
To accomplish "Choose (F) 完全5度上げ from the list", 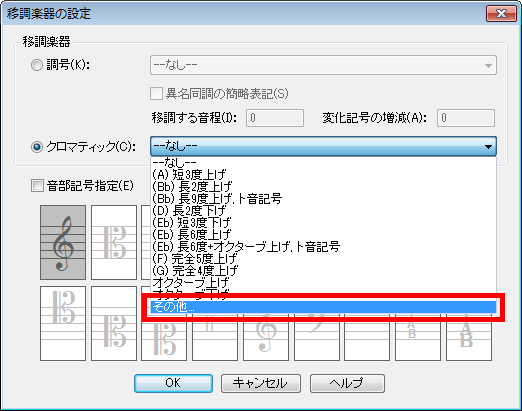I will tap(323, 259).
